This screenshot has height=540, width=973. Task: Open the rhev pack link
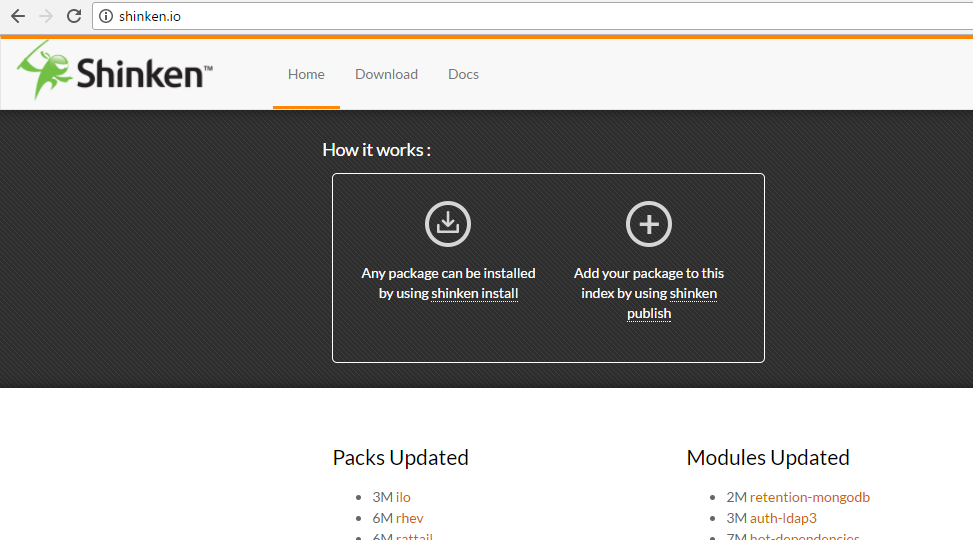[x=409, y=518]
